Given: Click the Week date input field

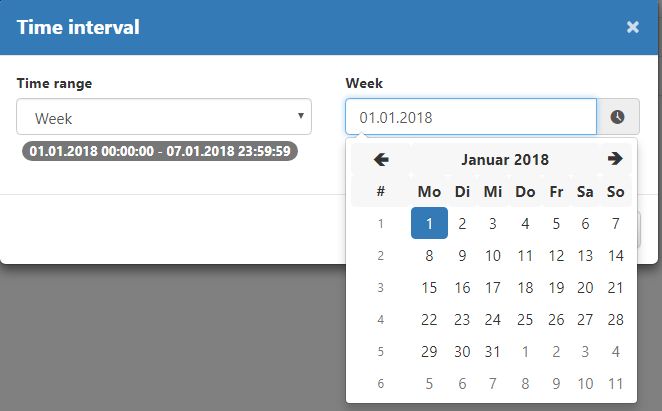Looking at the screenshot, I should (471, 117).
